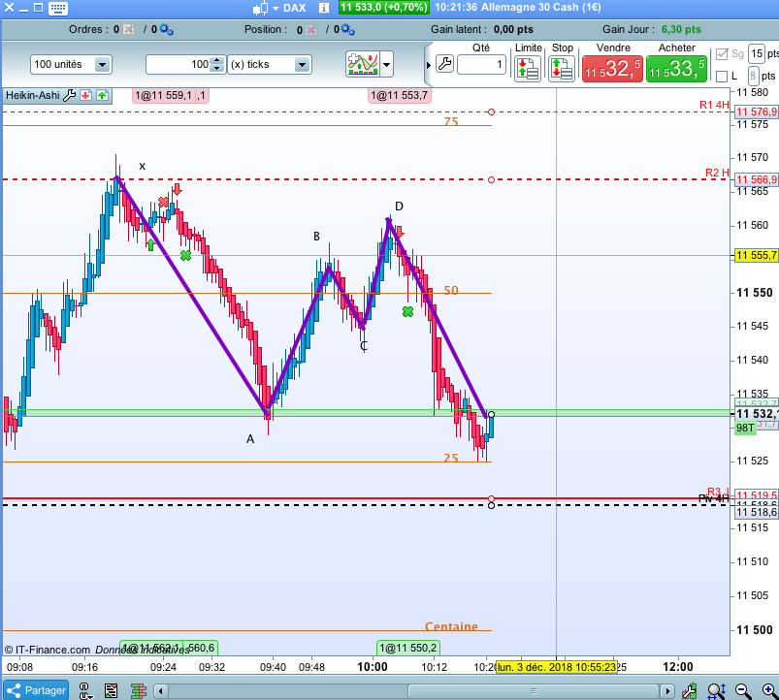Click the Stop order icon

(x=562, y=69)
